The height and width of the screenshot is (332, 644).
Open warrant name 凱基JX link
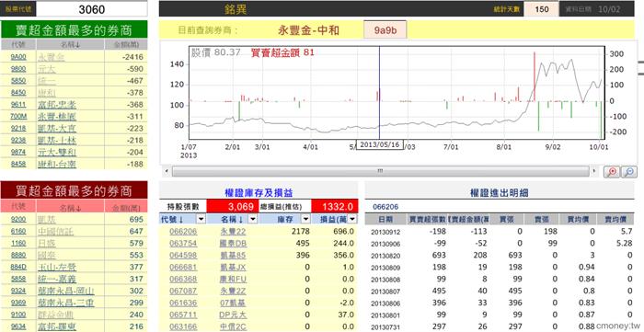coord(233,267)
